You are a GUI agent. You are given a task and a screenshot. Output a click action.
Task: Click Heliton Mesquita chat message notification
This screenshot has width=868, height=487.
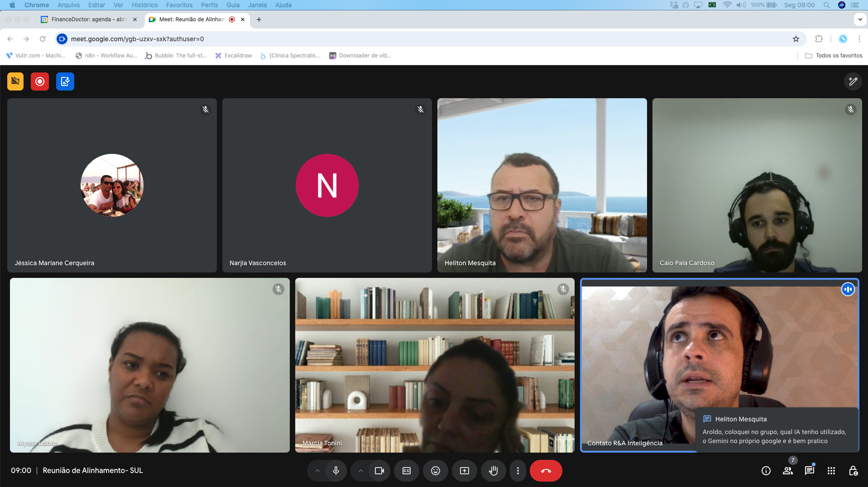pos(777,430)
